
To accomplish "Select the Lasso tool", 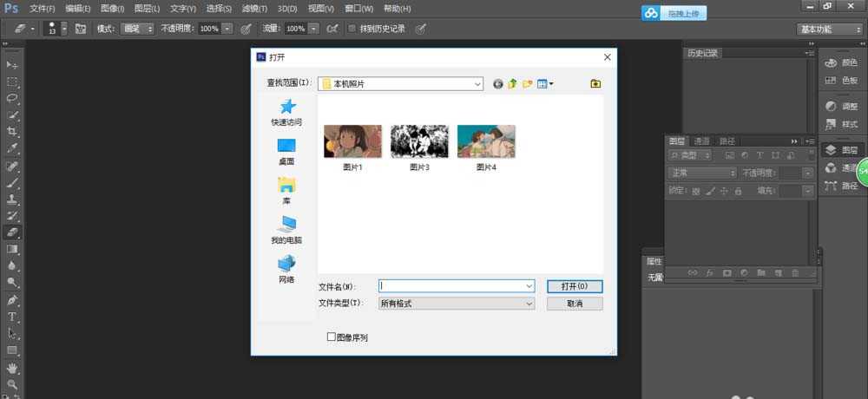I will [12, 98].
